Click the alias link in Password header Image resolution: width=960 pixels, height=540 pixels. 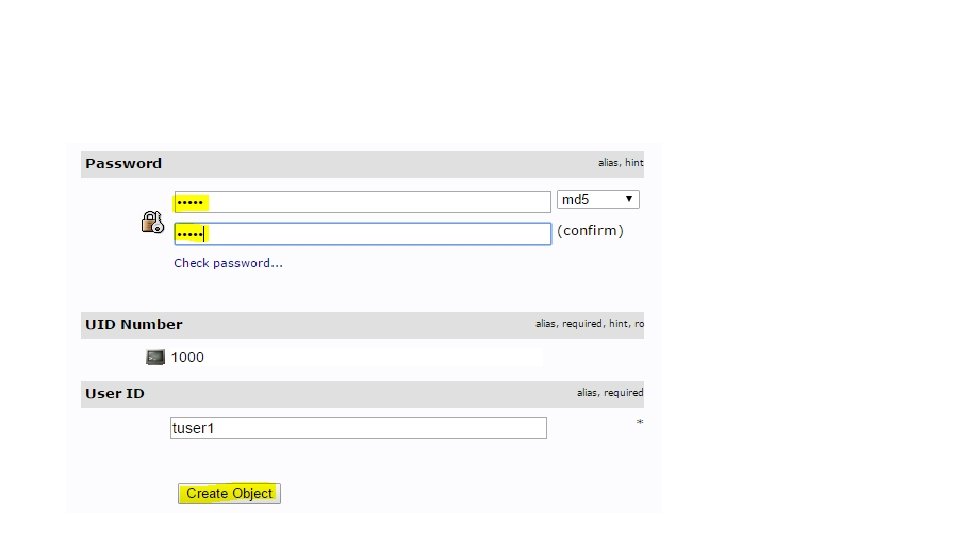(608, 163)
